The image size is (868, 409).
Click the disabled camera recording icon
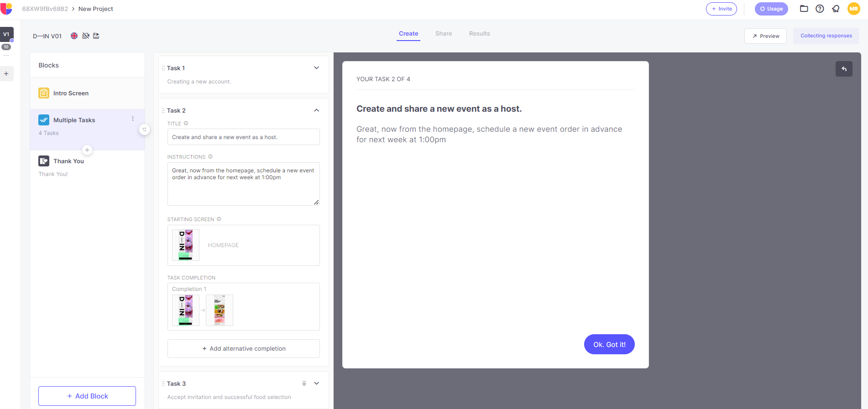tap(85, 36)
